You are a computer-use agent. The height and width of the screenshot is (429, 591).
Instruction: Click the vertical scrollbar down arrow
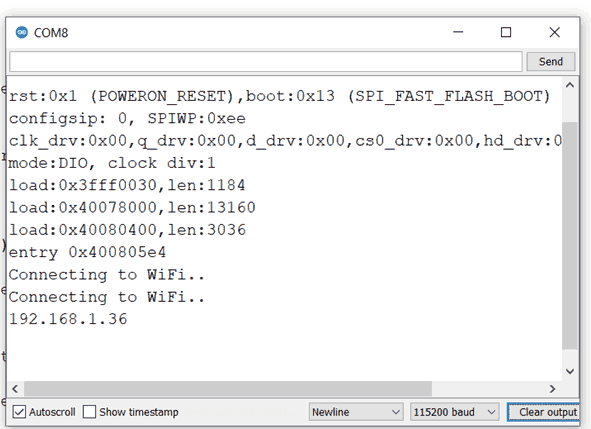click(x=570, y=371)
